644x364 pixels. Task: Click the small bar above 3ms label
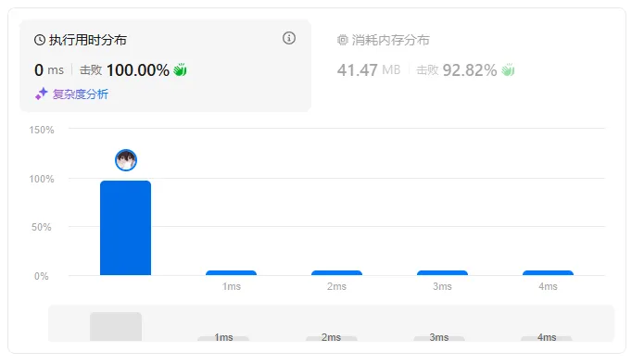click(x=442, y=273)
